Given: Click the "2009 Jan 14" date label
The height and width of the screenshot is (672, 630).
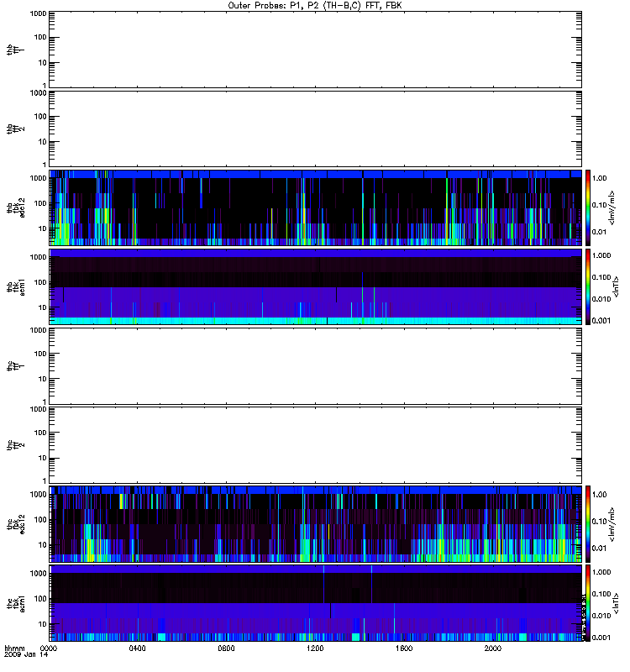Looking at the screenshot, I should tap(26, 655).
